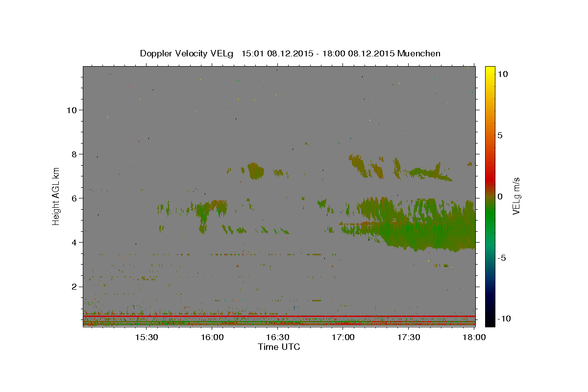Screen dimensions: 588x392
Task: Click the 17:00 time tick label
Action: click(x=343, y=338)
